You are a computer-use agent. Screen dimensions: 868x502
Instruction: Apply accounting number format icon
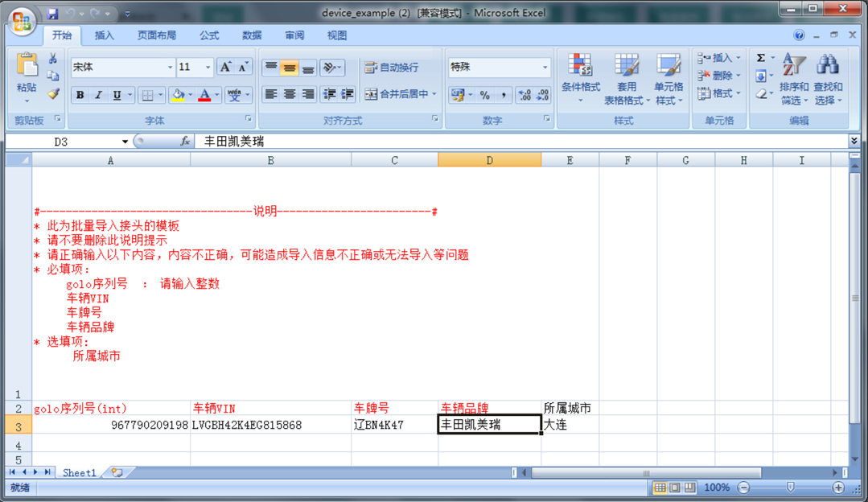tap(457, 95)
